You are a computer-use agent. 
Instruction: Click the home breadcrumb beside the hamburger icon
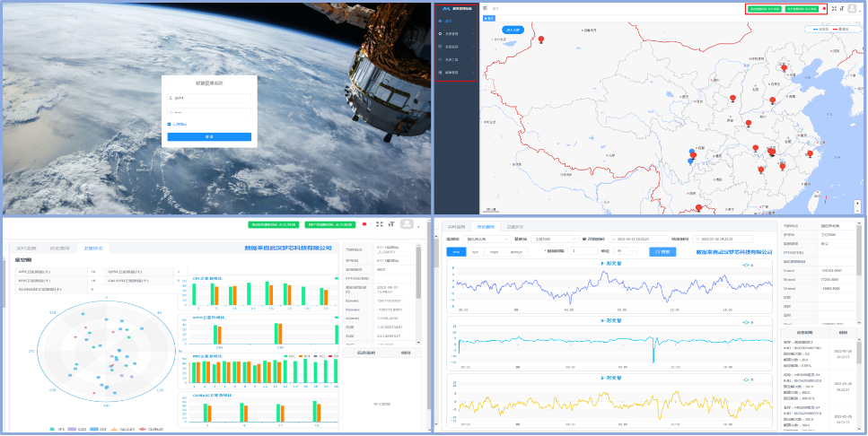(496, 8)
